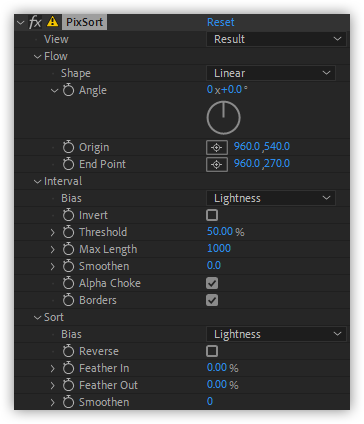Click the Reset link for PixSort
Image resolution: width=364 pixels, height=424 pixels.
click(220, 22)
